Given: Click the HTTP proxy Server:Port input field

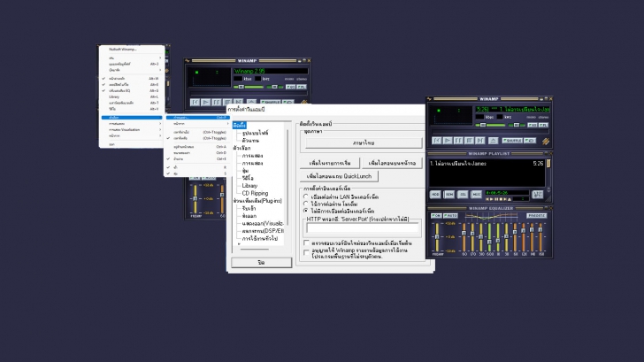Looking at the screenshot, I should (x=363, y=228).
